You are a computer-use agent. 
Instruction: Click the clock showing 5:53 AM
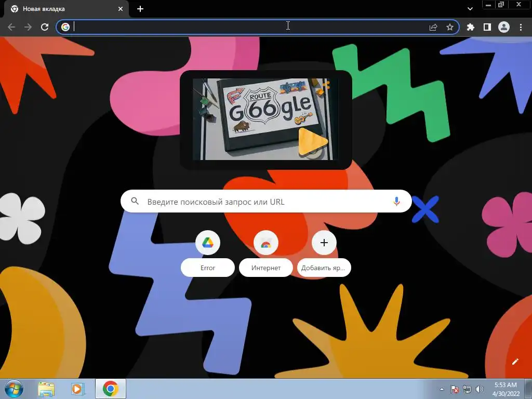506,389
